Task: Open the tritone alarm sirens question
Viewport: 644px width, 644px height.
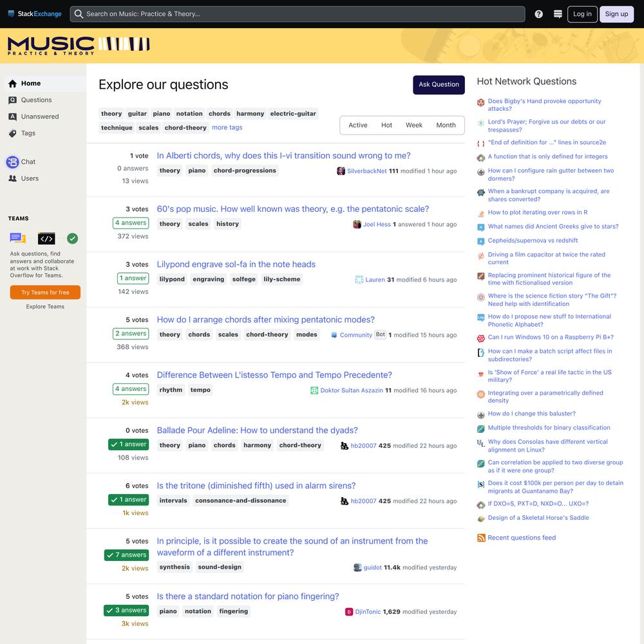Action: 256,486
